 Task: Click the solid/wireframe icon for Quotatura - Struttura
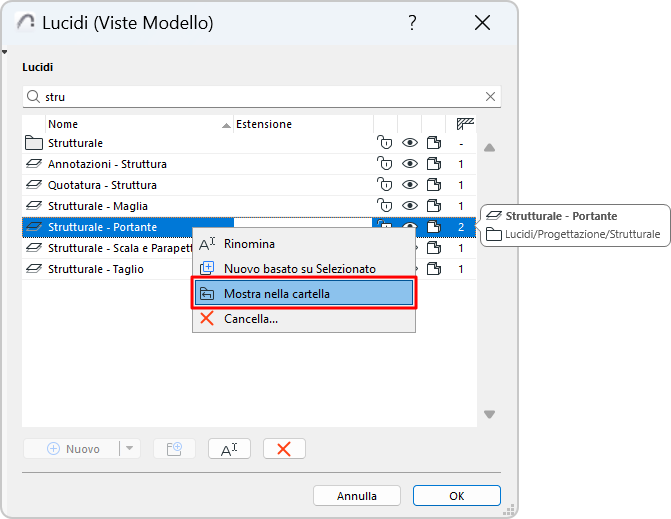tap(434, 185)
